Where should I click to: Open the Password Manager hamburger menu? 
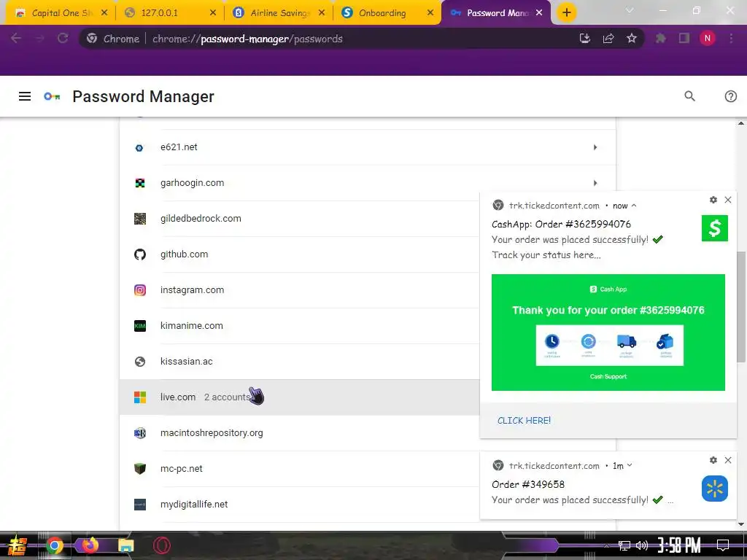click(x=25, y=97)
